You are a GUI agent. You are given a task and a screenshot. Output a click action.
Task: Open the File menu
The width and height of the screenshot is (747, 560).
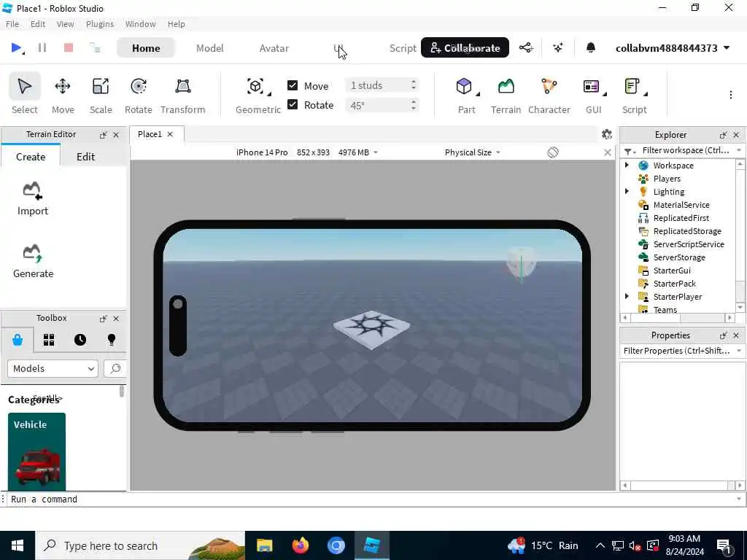tap(12, 24)
